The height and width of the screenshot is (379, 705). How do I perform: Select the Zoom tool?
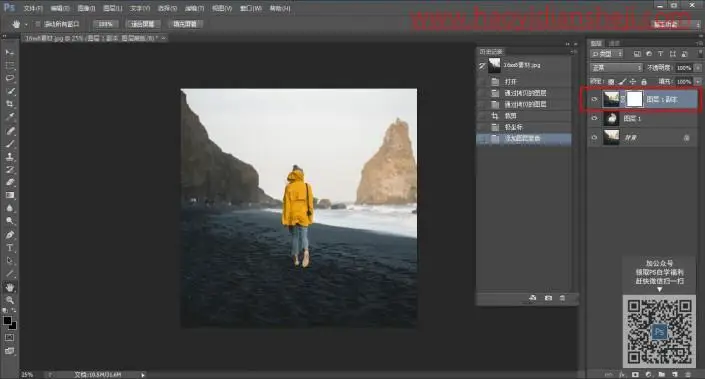point(9,300)
